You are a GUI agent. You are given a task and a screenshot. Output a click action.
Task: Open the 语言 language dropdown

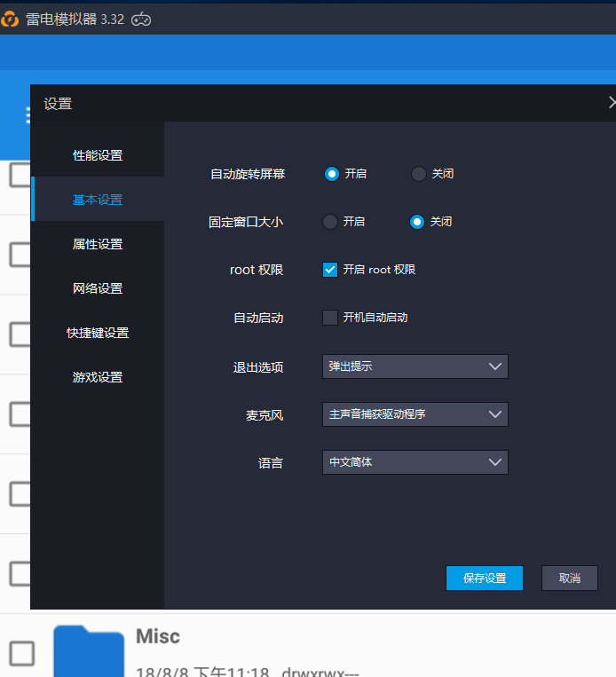coord(415,462)
